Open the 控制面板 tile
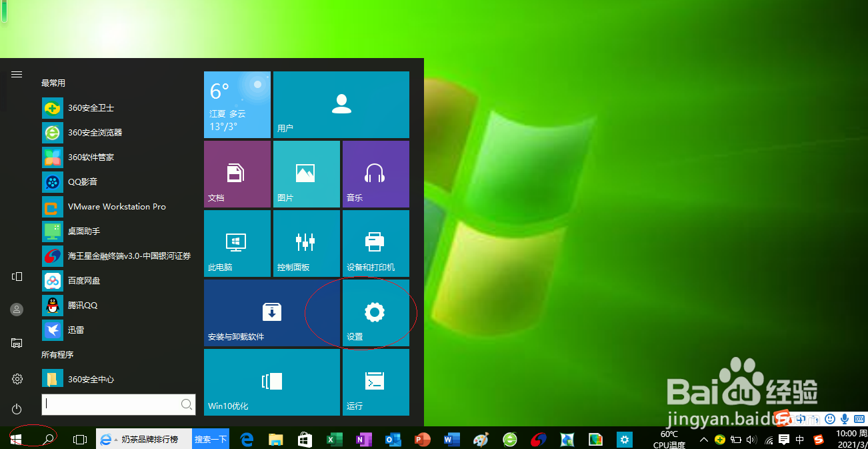The width and height of the screenshot is (868, 449). click(x=306, y=243)
